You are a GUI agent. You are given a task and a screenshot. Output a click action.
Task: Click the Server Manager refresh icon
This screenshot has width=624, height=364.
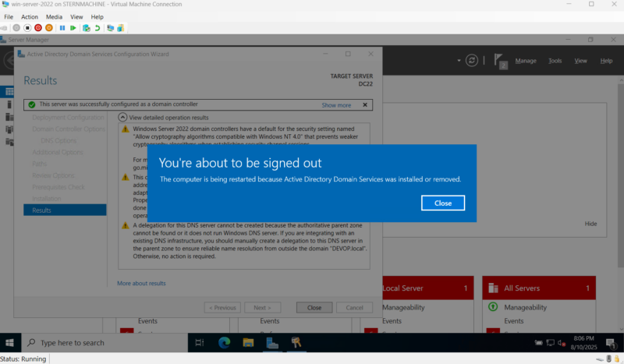click(472, 61)
